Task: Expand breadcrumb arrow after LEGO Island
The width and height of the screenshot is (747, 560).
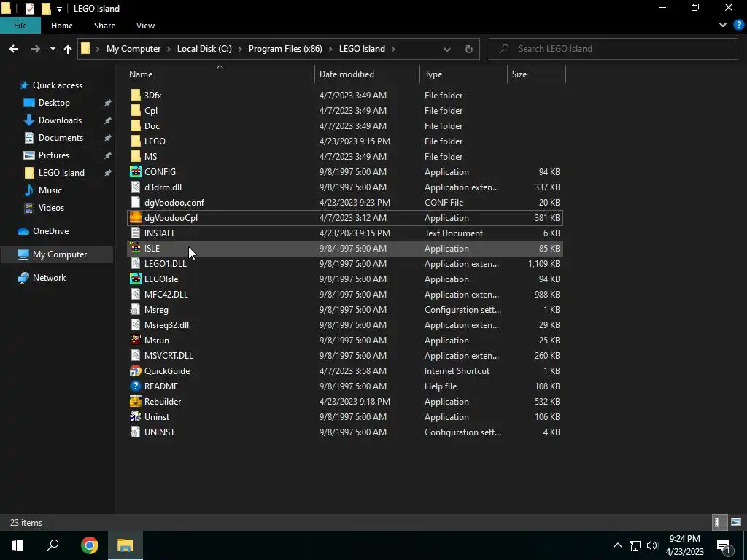Action: [393, 49]
